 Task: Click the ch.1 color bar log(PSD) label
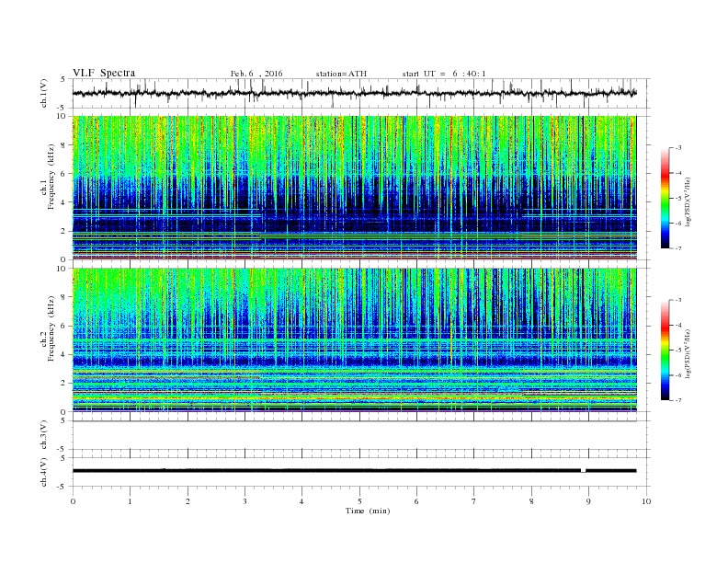tap(688, 202)
